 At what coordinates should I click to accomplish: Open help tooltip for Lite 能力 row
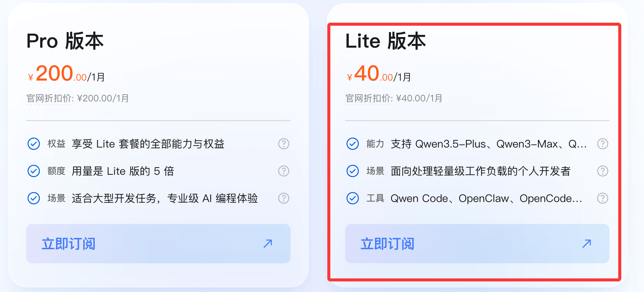(x=603, y=144)
